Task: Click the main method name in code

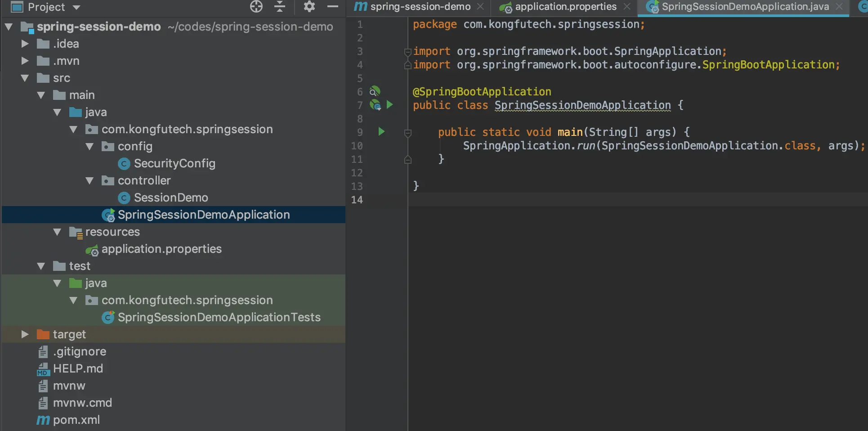Action: click(570, 132)
